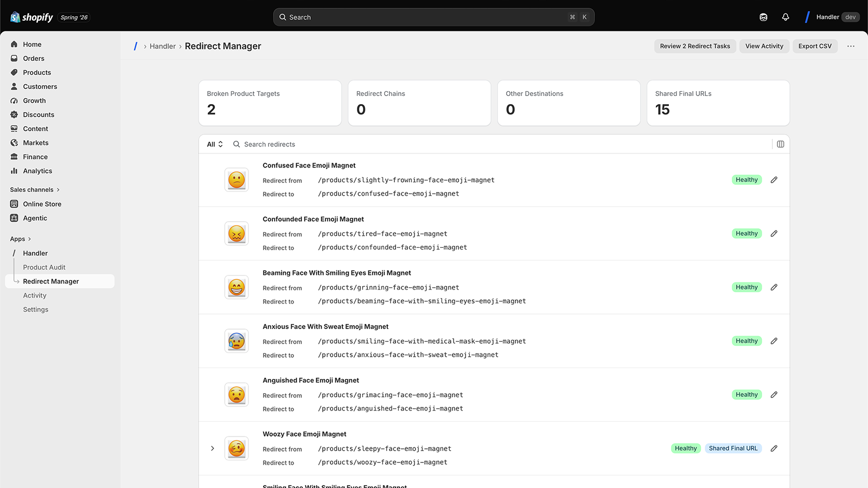The image size is (868, 488).
Task: Click the /products/confused-face-emoji-magnet URL
Action: pyautogui.click(x=388, y=194)
